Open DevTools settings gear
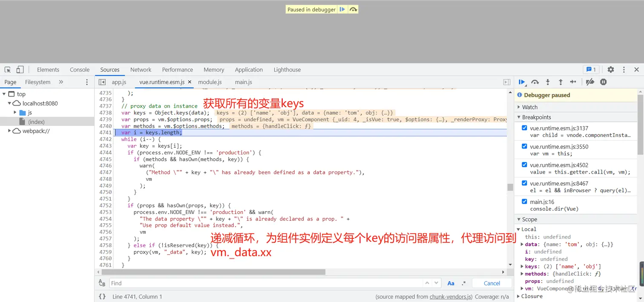Screen dimensions: 644x302 (611, 69)
